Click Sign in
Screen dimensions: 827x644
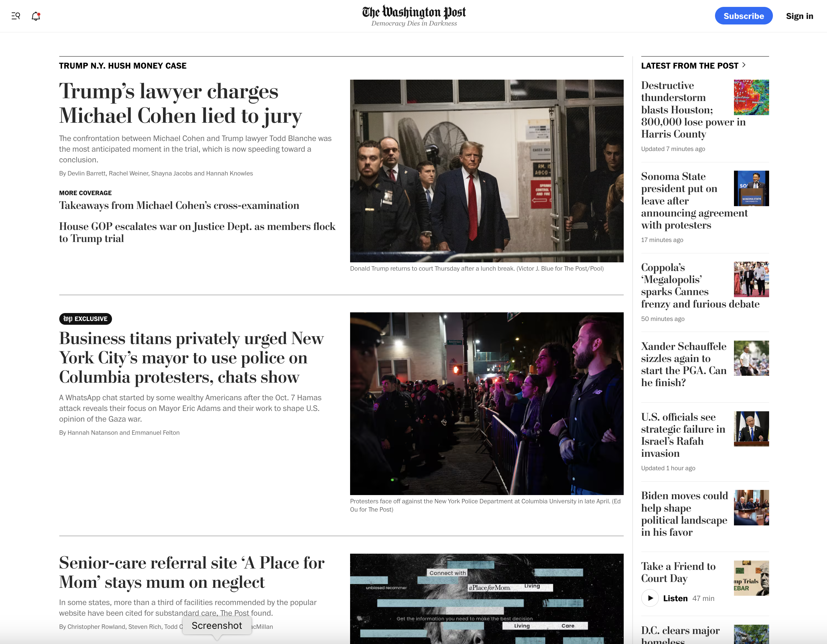(799, 16)
